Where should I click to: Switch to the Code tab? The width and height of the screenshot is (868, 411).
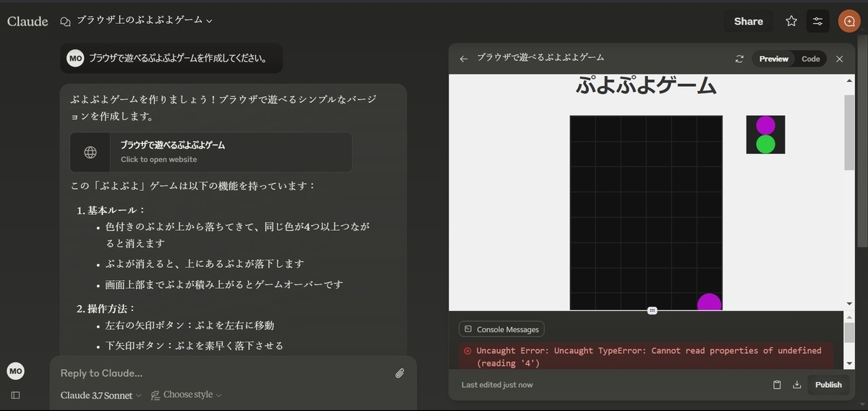pyautogui.click(x=810, y=59)
